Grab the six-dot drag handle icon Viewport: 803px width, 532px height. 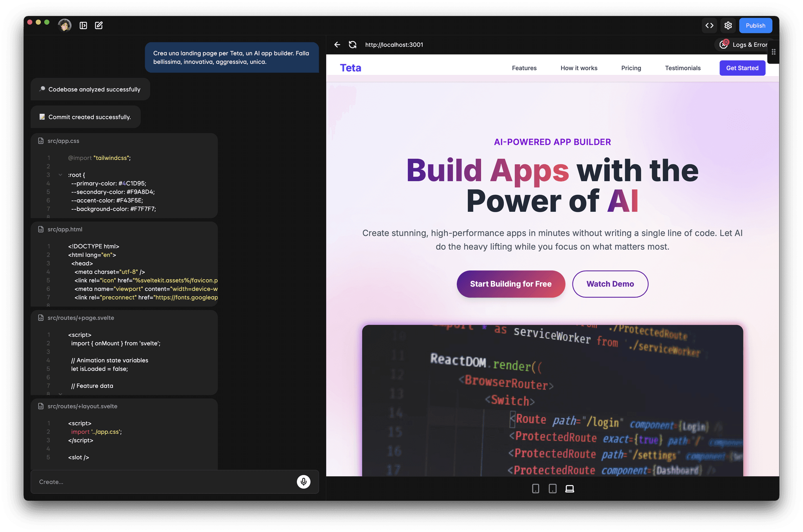pyautogui.click(x=773, y=51)
